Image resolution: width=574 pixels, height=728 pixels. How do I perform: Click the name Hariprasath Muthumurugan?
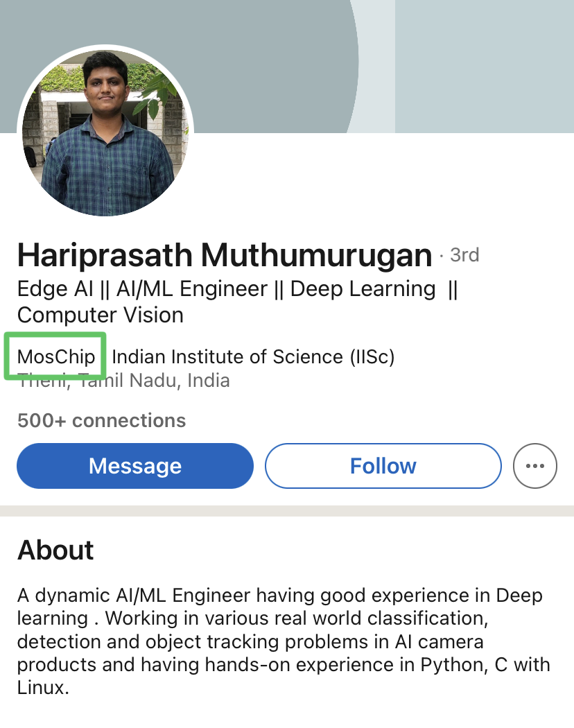point(225,256)
